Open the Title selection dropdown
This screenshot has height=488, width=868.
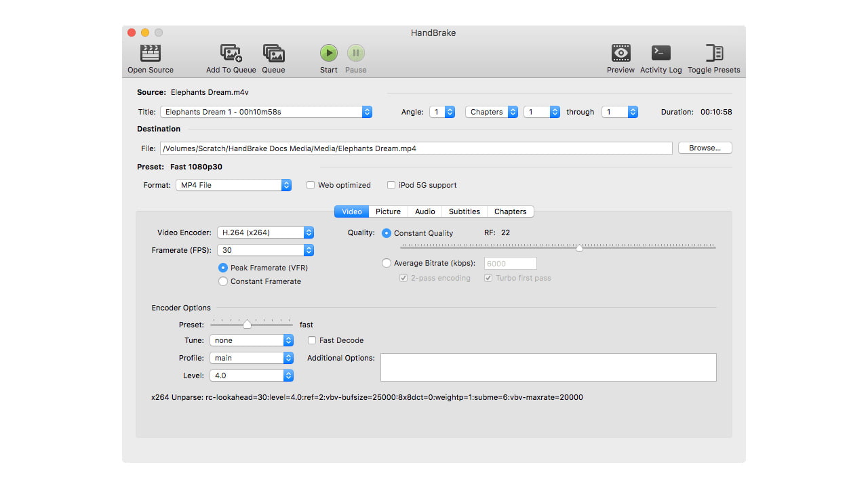click(x=266, y=112)
